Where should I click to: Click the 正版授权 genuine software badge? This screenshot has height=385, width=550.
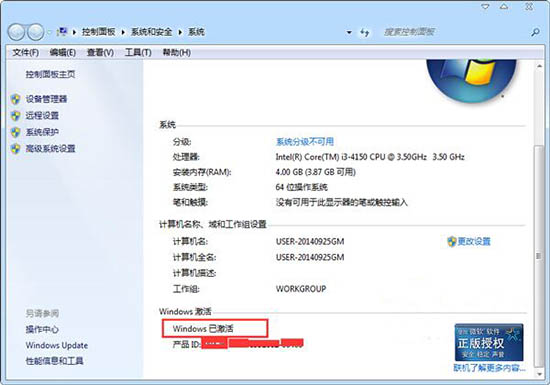pos(489,343)
